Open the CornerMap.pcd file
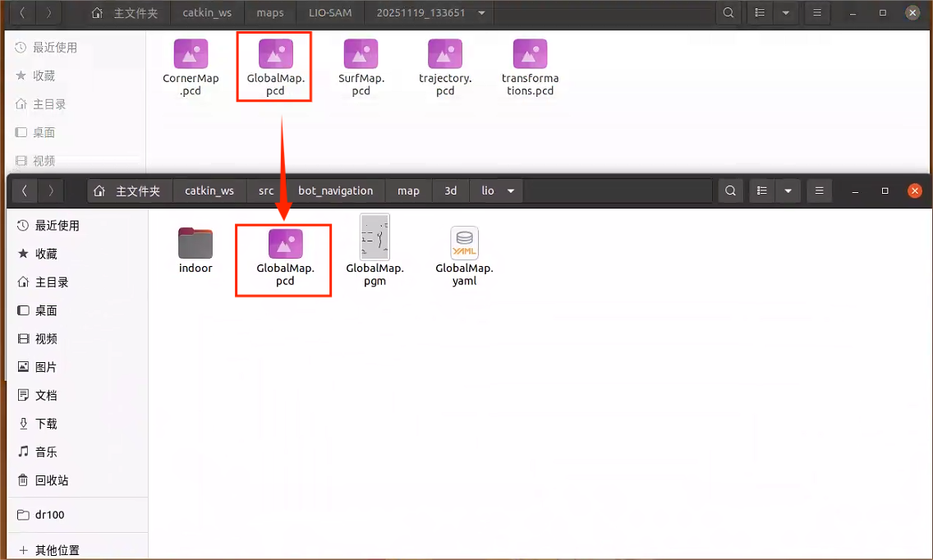 pyautogui.click(x=191, y=55)
